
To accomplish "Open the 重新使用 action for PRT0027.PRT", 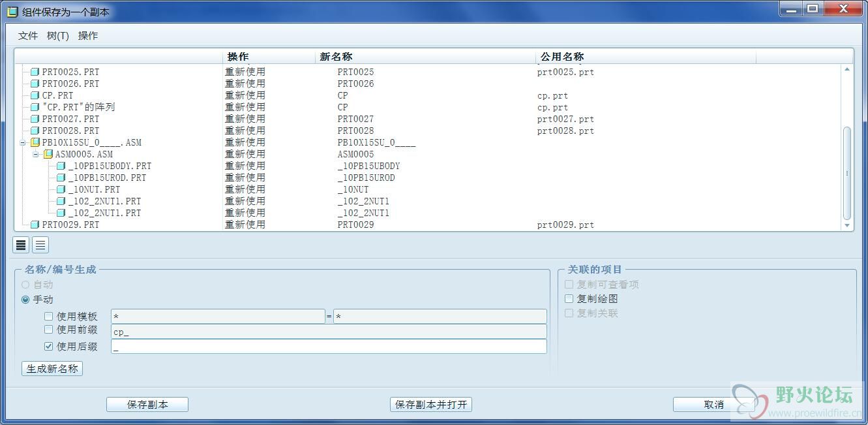I will [245, 119].
